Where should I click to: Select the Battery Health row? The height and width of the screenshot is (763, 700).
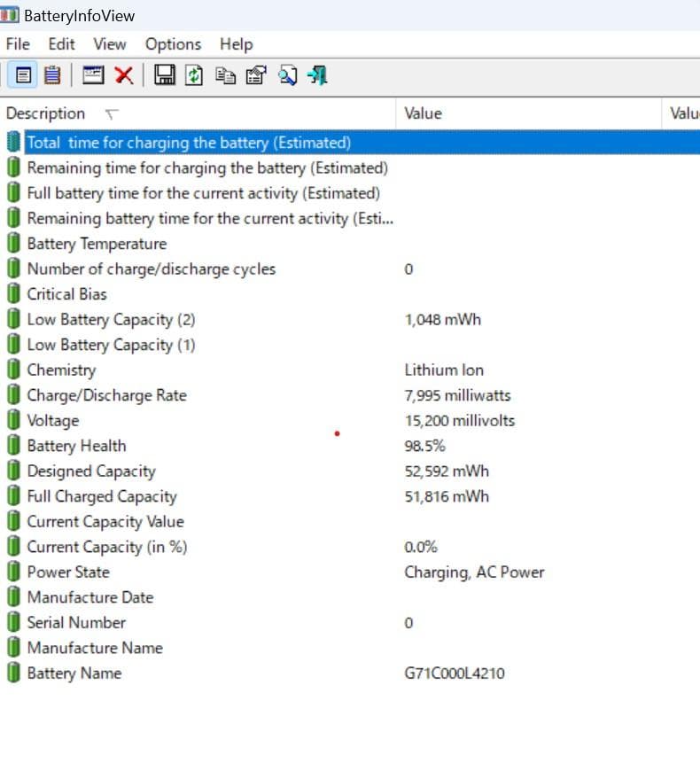click(x=76, y=446)
